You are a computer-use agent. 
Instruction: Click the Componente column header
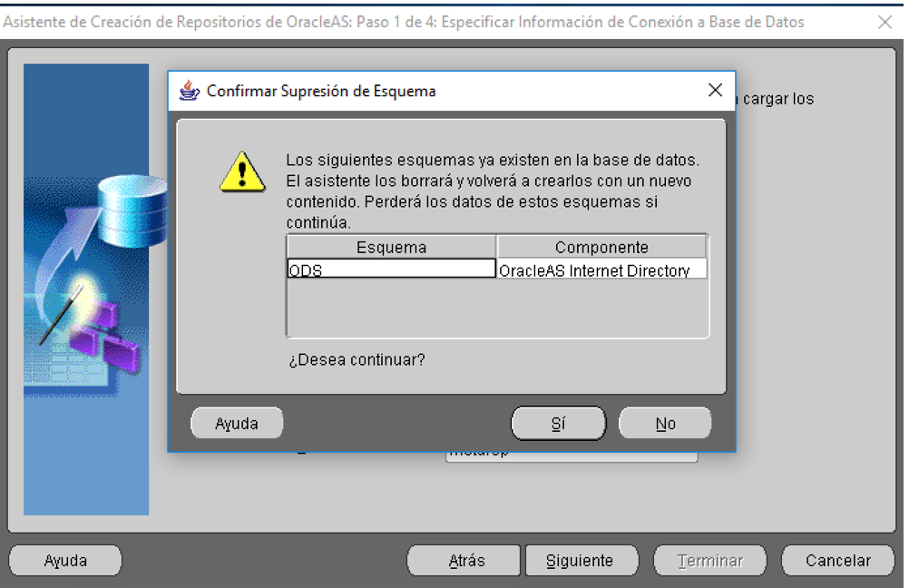pyautogui.click(x=601, y=248)
